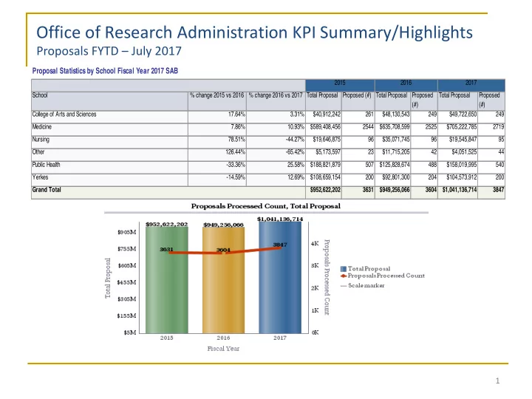
Task: Click the chart title 'Proposals Processed Count, Total Proposal'
Action: [266, 206]
